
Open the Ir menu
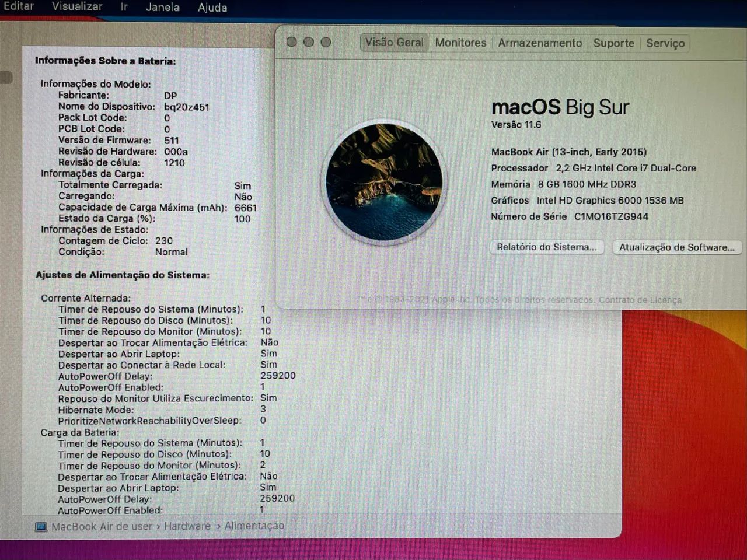click(x=124, y=7)
